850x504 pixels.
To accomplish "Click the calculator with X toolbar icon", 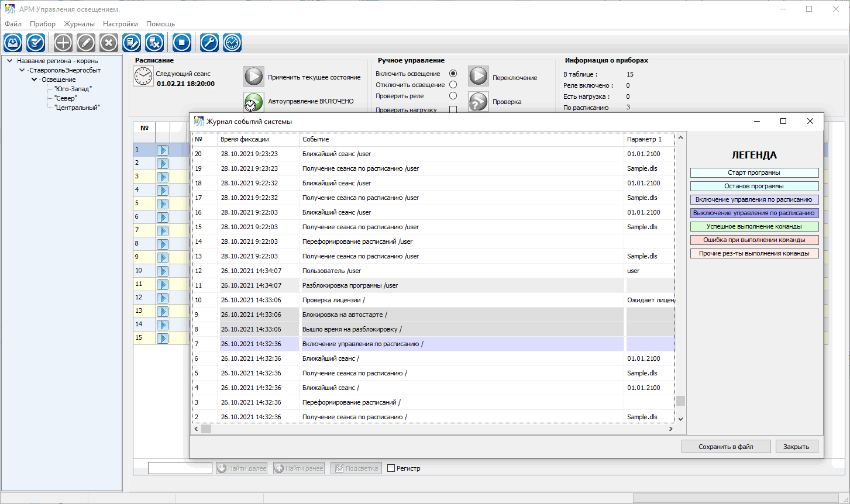I will tap(154, 43).
